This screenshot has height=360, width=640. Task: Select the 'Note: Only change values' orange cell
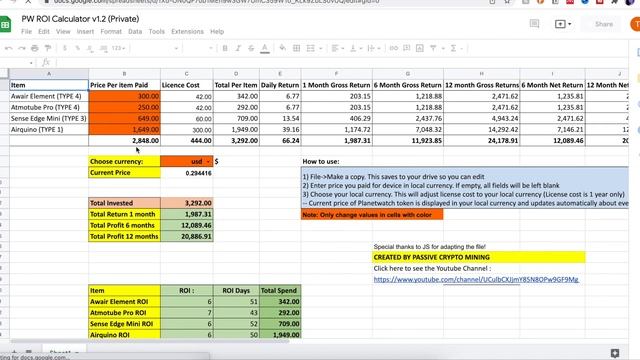(372, 214)
